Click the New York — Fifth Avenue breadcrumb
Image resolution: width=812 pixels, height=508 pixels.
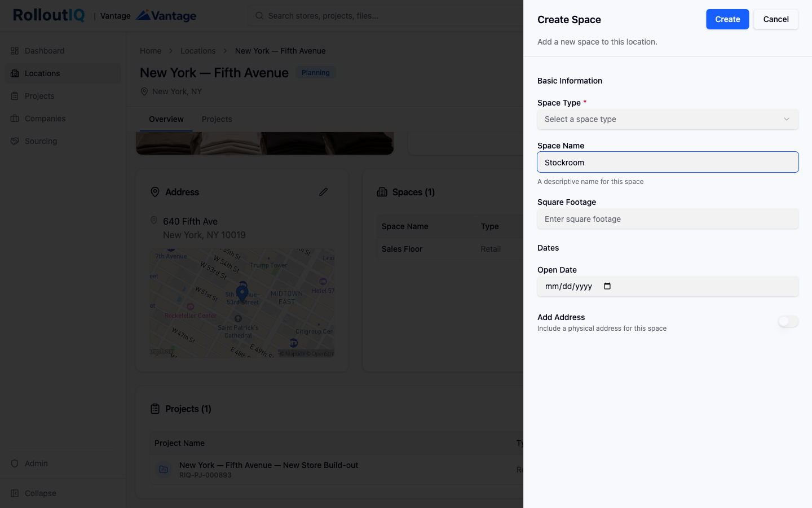point(280,51)
